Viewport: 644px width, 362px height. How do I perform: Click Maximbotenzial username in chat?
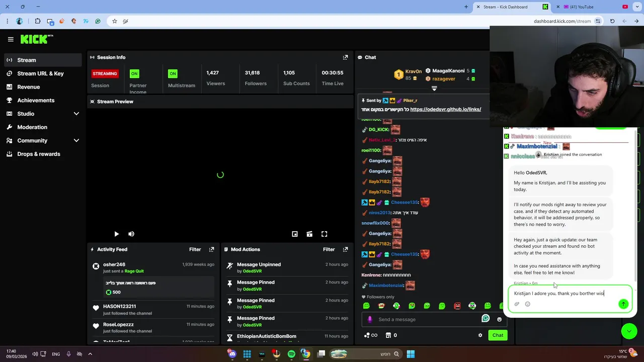click(x=386, y=286)
